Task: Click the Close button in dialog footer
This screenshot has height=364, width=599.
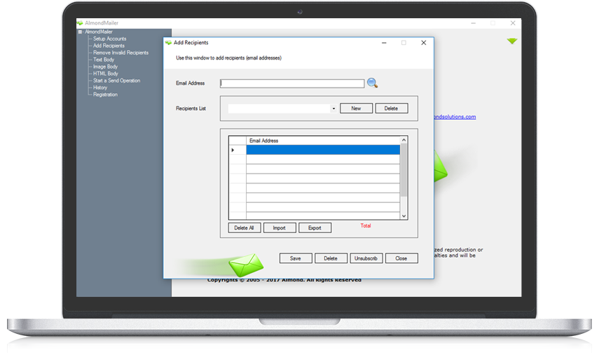Action: 401,258
